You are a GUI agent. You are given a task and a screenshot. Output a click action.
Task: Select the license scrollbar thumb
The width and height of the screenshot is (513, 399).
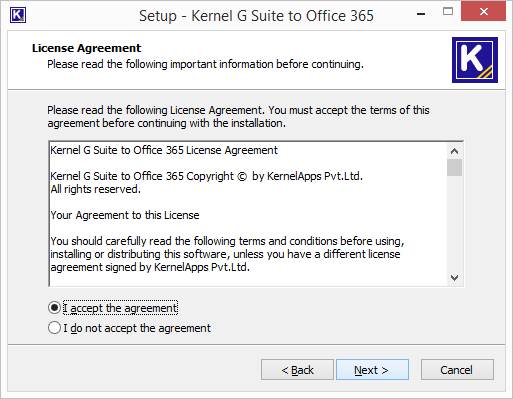click(x=454, y=167)
